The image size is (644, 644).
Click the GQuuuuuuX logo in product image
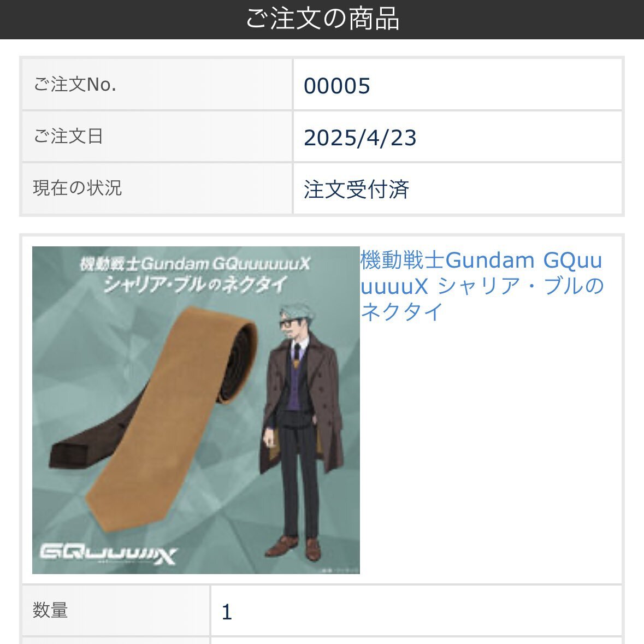click(x=108, y=554)
